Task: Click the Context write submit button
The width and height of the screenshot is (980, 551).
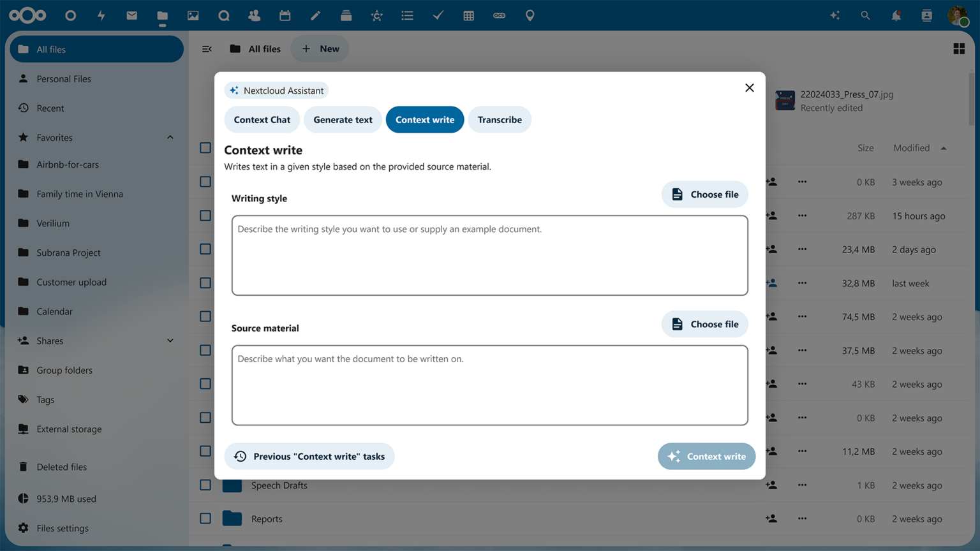Action: coord(706,457)
